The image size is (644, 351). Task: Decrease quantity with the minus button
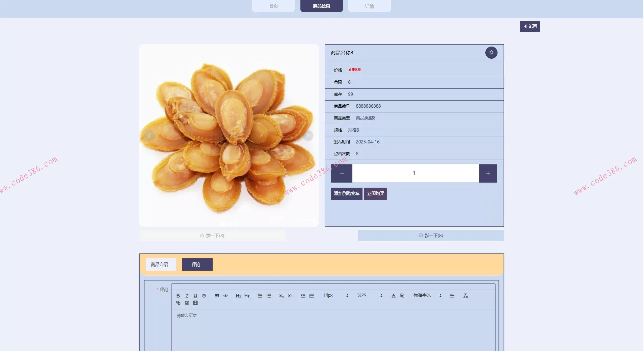342,173
